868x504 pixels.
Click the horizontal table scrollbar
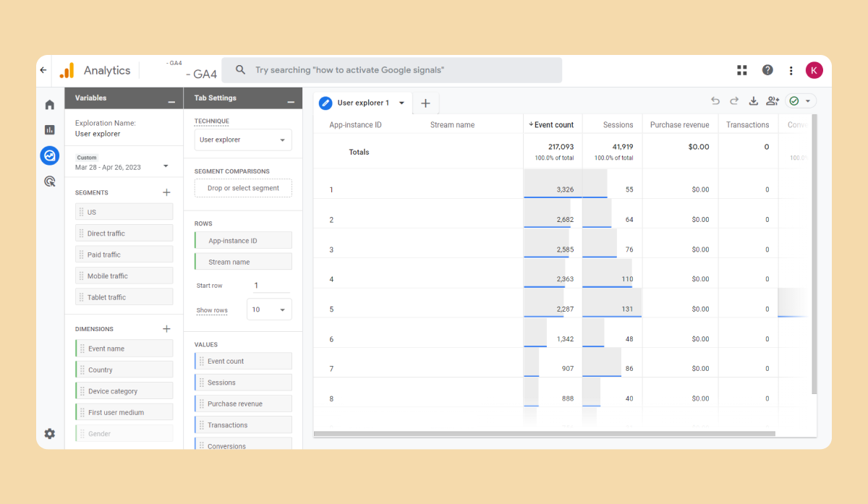coord(544,434)
